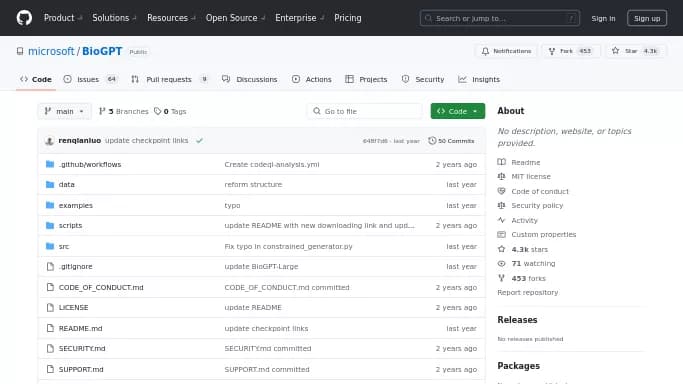This screenshot has width=683, height=384.
Task: Open the examples folder icon
Action: (x=50, y=205)
